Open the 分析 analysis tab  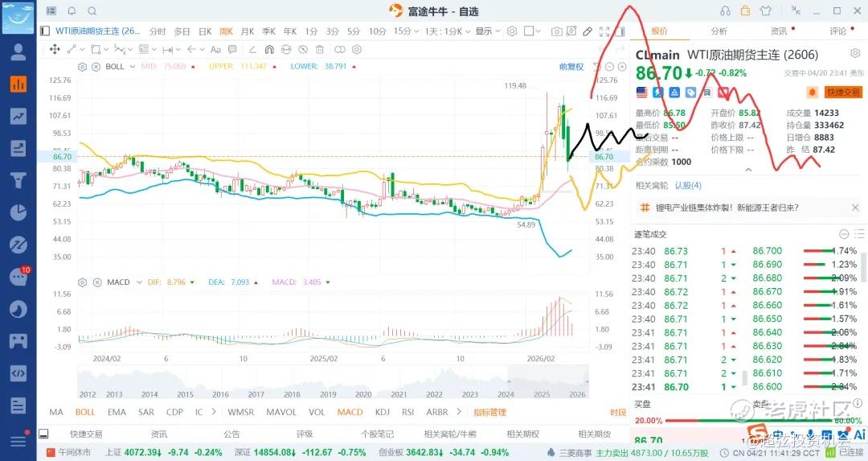[719, 31]
